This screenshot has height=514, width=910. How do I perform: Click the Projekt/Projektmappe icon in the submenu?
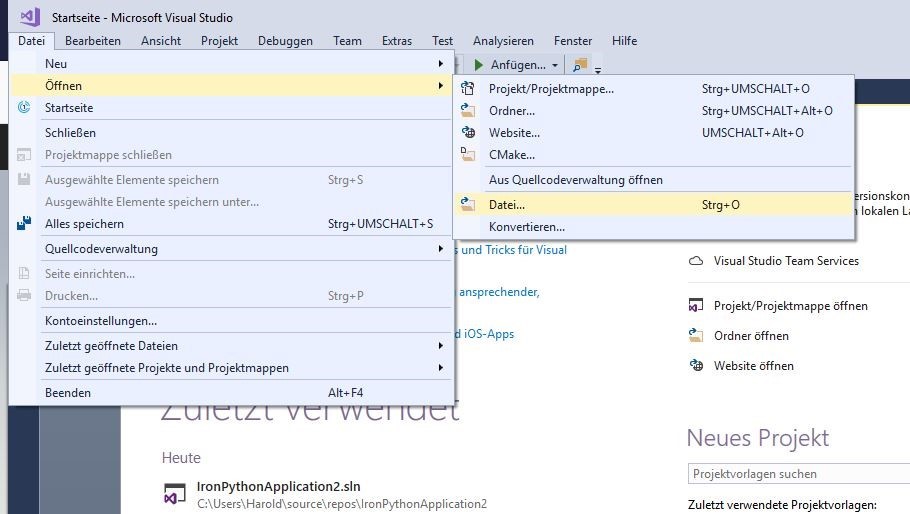pos(468,89)
